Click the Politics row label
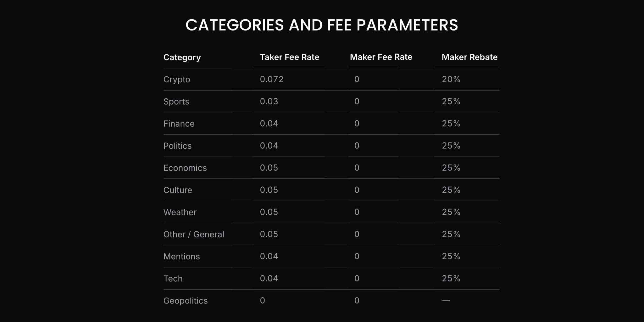644x322 pixels. pos(177,146)
